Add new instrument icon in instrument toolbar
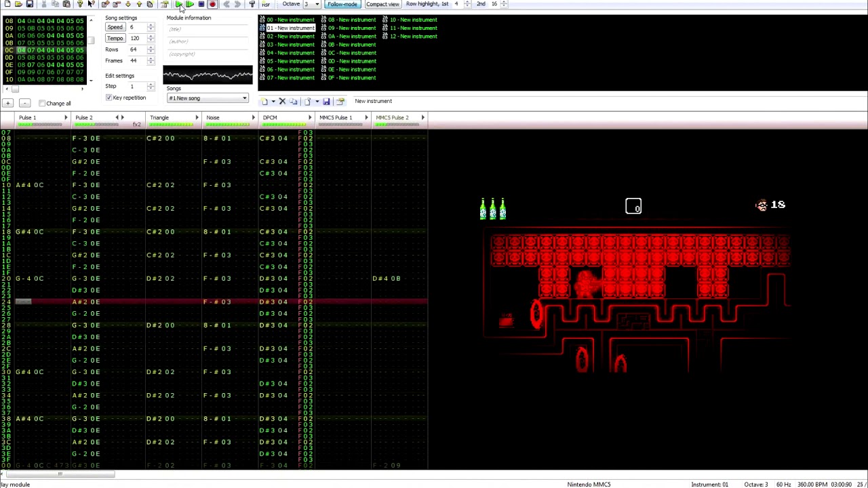The width and height of the screenshot is (868, 488). (264, 102)
